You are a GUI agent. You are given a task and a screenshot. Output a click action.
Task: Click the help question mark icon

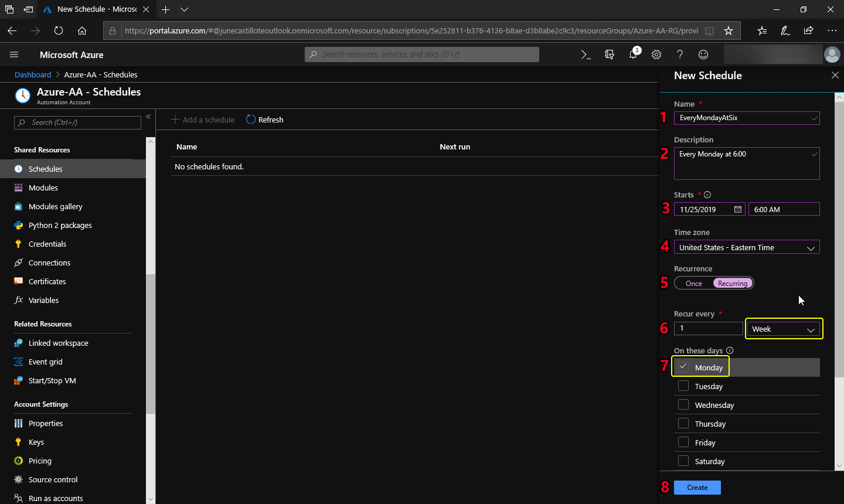680,55
